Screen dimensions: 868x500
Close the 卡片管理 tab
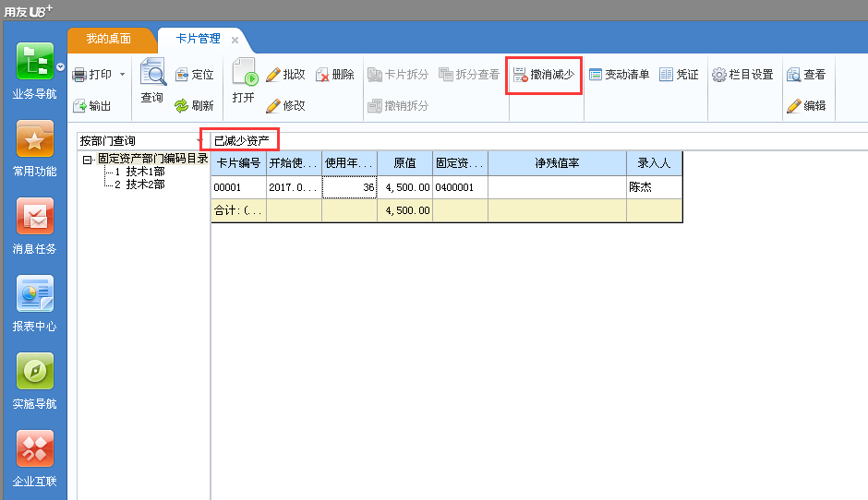(x=235, y=40)
